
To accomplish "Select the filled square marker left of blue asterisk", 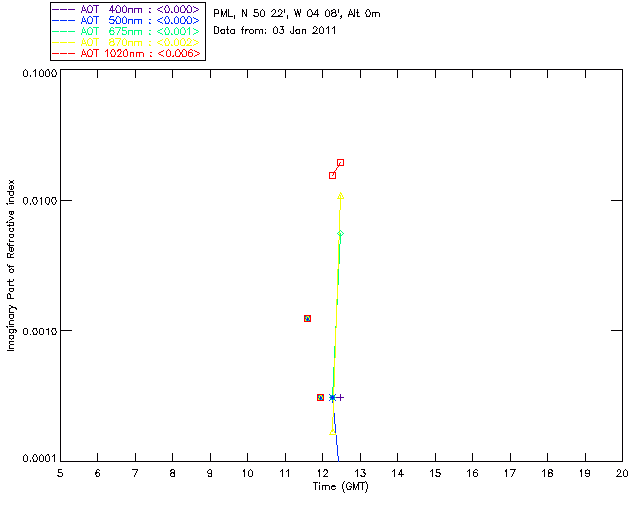I will 320,397.
